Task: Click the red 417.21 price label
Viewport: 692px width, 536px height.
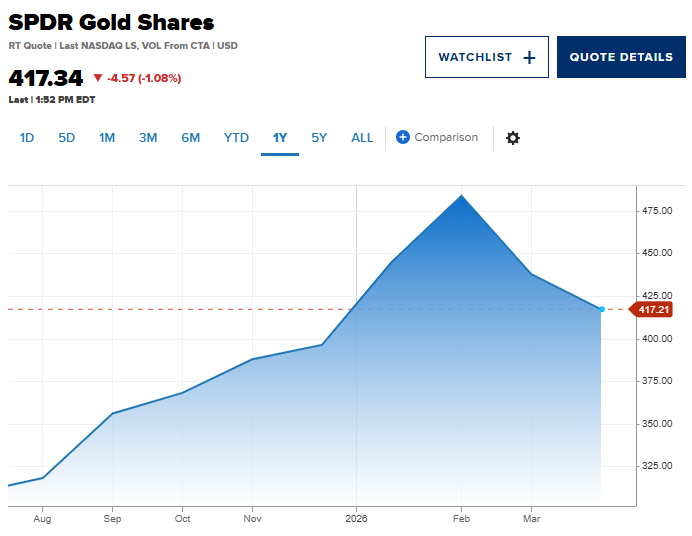Action: 652,310
